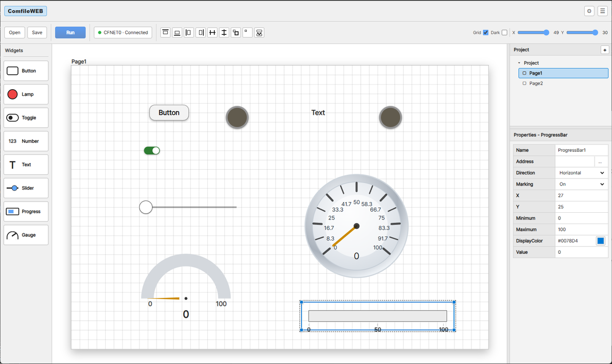
Task: Select the round dial gauge on canvas
Action: 357,226
